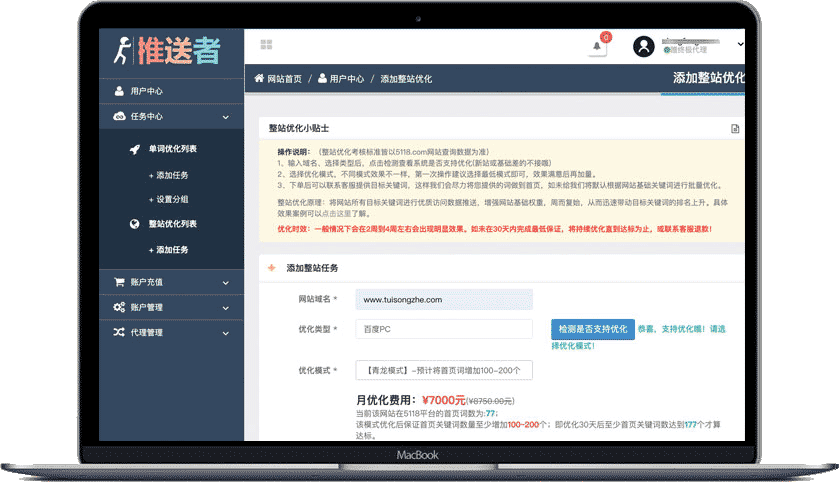Open the notification bell
839x482 pixels.
click(x=597, y=47)
